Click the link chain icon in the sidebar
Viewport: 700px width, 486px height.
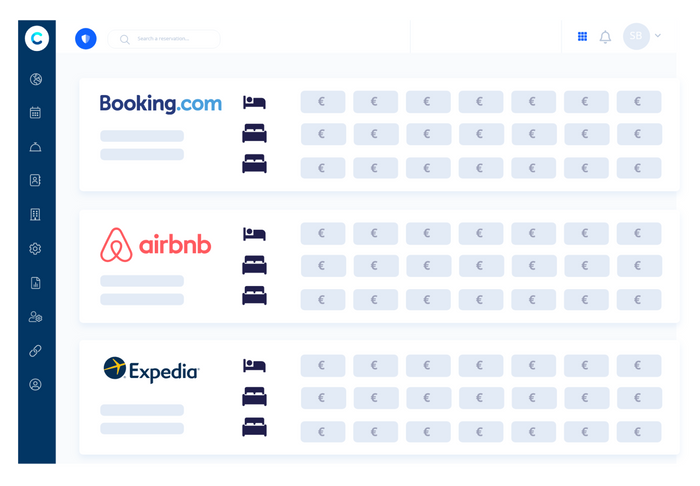pos(36,351)
